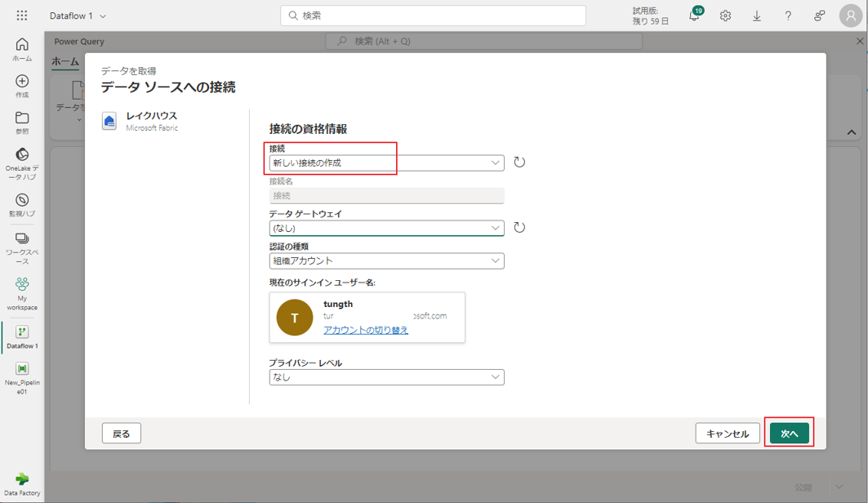Open Workspaces (ワークスペース) in sidebar

[22, 245]
